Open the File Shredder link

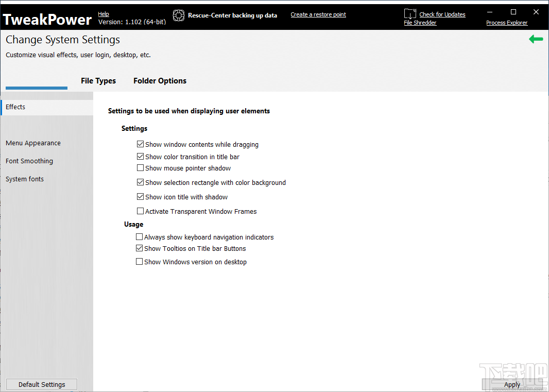click(420, 23)
